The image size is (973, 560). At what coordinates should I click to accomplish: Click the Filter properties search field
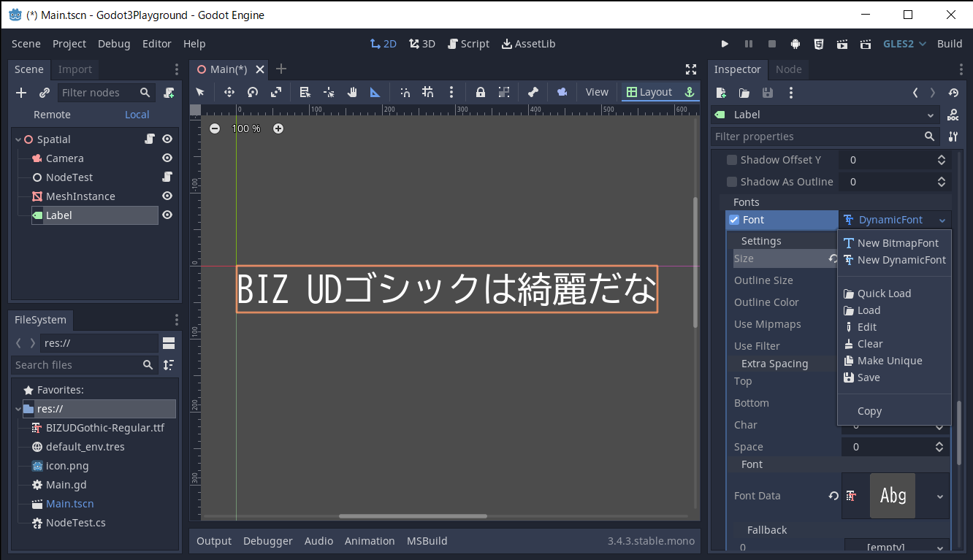click(x=816, y=137)
